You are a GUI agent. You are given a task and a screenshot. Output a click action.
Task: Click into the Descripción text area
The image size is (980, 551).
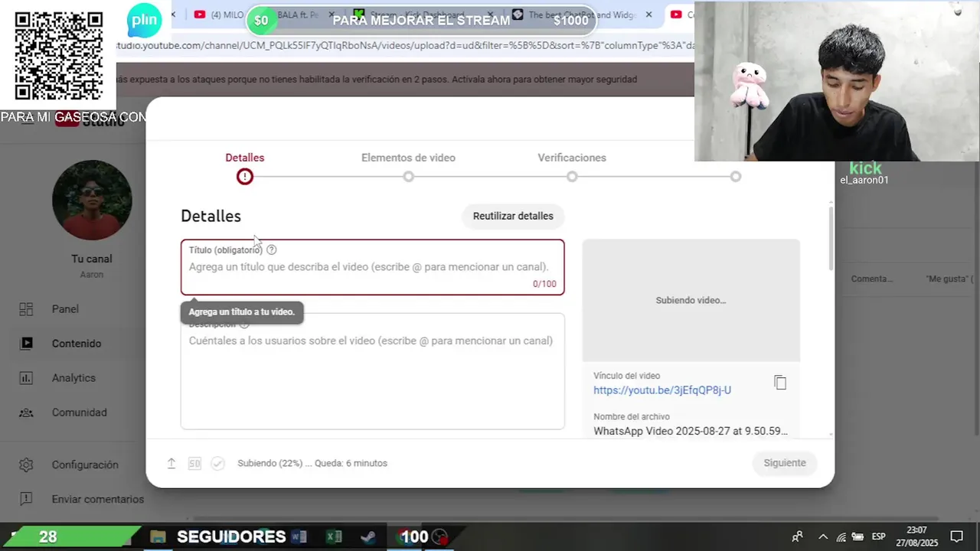coord(373,371)
